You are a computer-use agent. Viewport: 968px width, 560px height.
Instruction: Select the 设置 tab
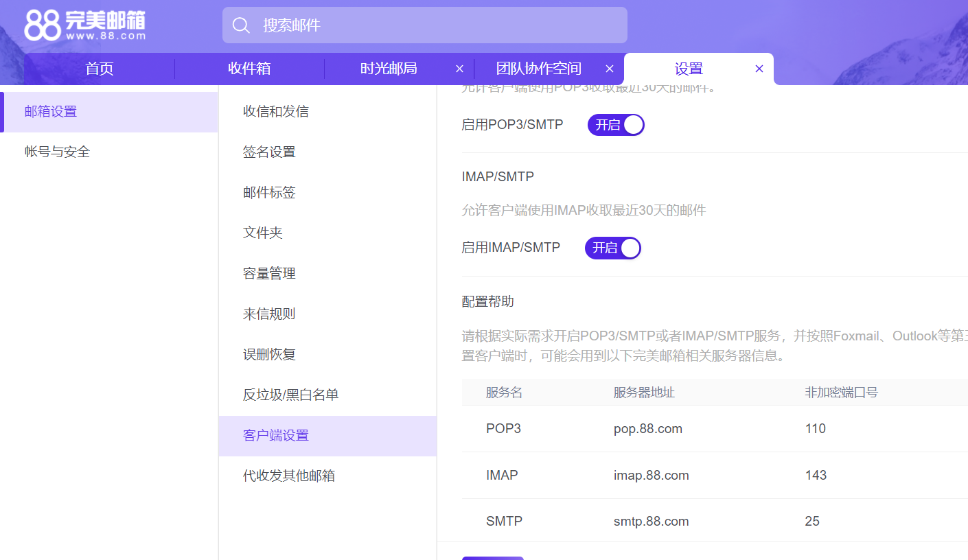(689, 69)
